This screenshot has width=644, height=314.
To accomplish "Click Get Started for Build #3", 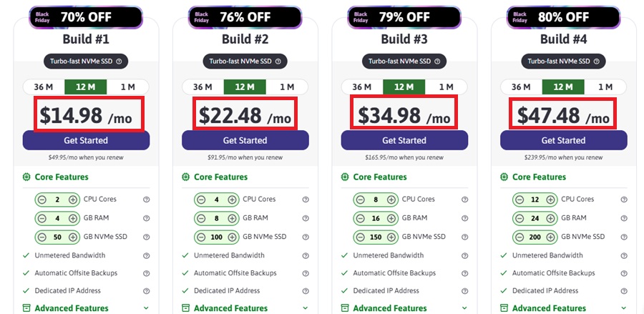I will [x=404, y=140].
